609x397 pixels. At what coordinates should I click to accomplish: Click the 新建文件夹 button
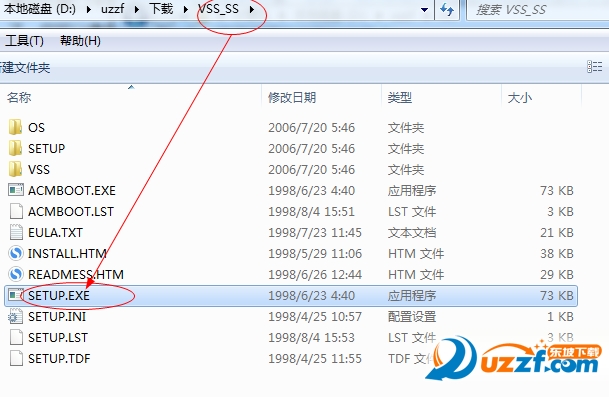[25, 68]
